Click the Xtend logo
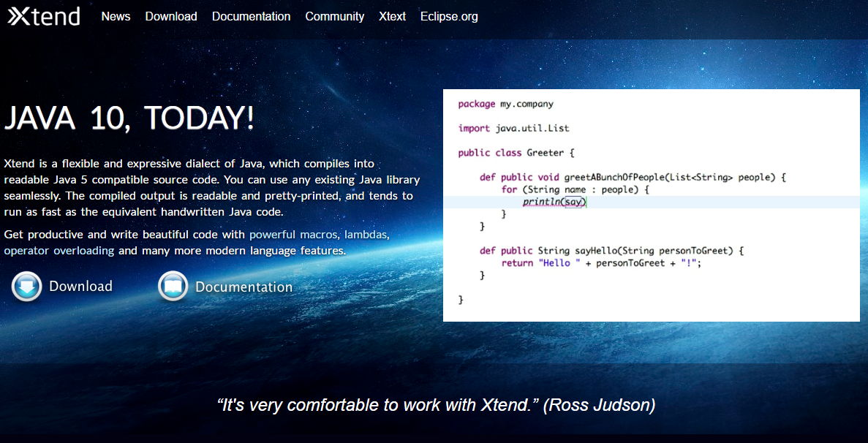 coord(44,17)
